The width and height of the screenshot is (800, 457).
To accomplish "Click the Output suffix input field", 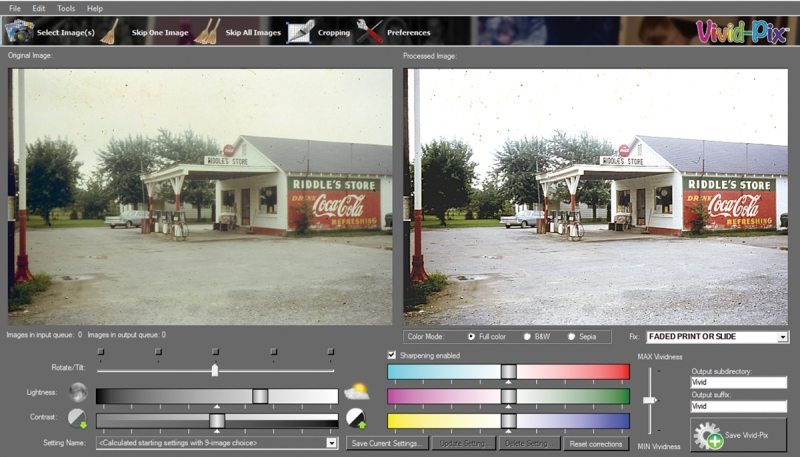I will coord(738,406).
